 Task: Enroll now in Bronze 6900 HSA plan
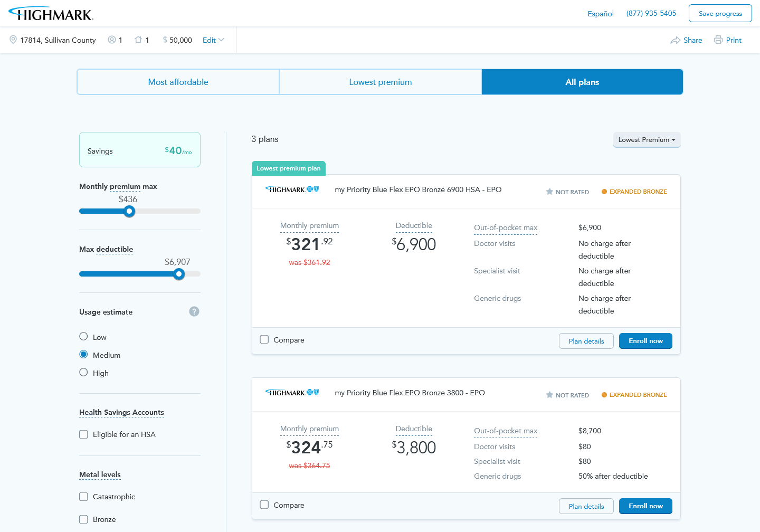pos(645,341)
